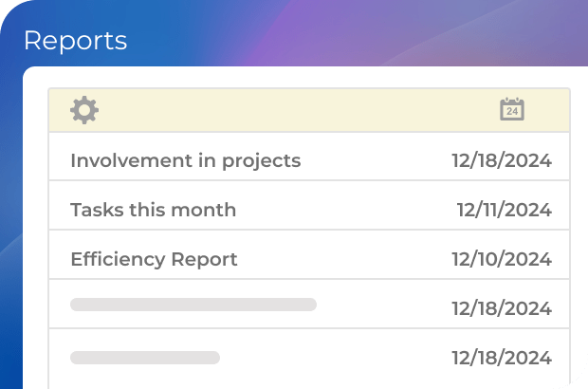Screen dimensions: 588x389
Task: Click the 12/18/2024 date in the last row
Action: (x=501, y=358)
